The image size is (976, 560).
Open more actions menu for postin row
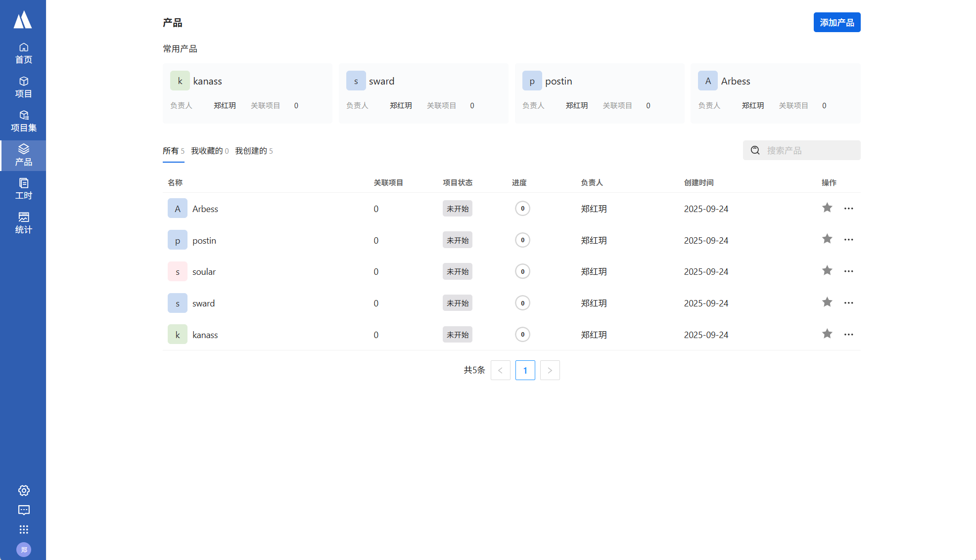pyautogui.click(x=849, y=240)
